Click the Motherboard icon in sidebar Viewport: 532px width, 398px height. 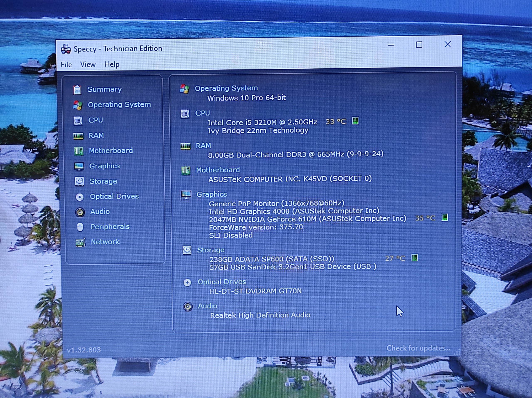[x=78, y=151]
